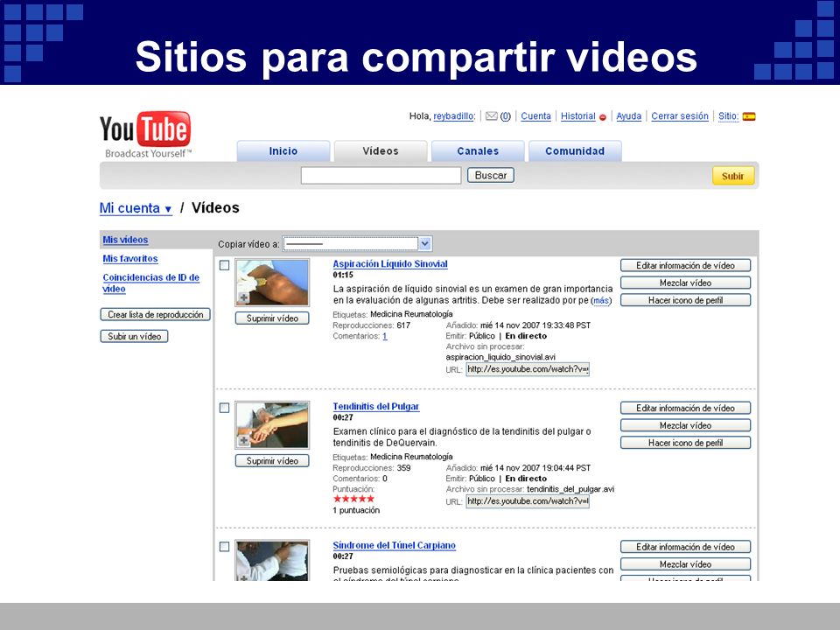
Task: Click the five-star rating for Tendinitis video
Action: click(353, 499)
